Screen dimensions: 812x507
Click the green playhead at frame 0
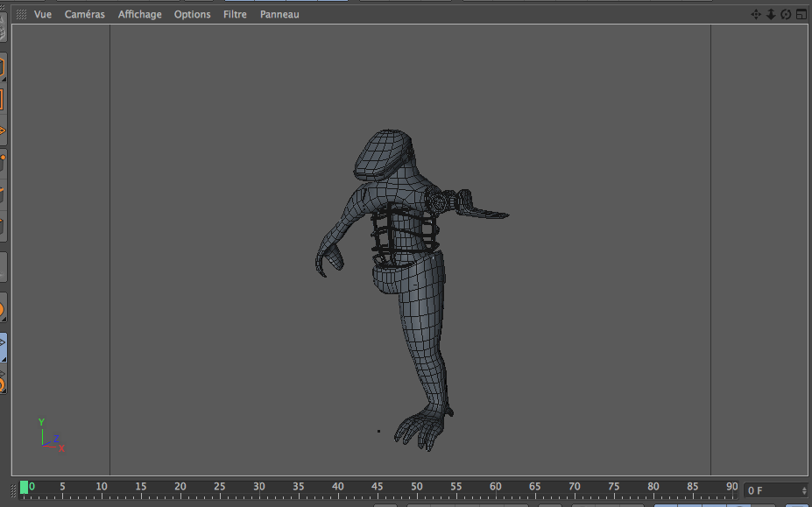click(24, 487)
